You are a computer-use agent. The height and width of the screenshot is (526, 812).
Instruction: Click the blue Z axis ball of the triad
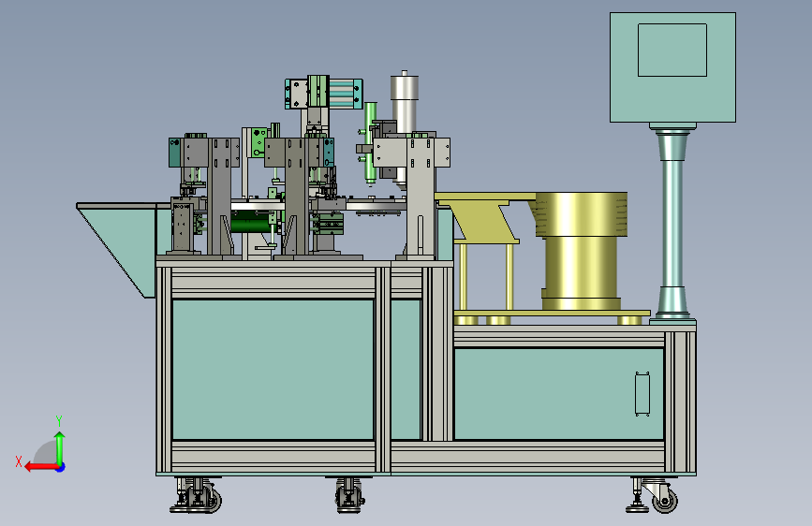(61, 467)
